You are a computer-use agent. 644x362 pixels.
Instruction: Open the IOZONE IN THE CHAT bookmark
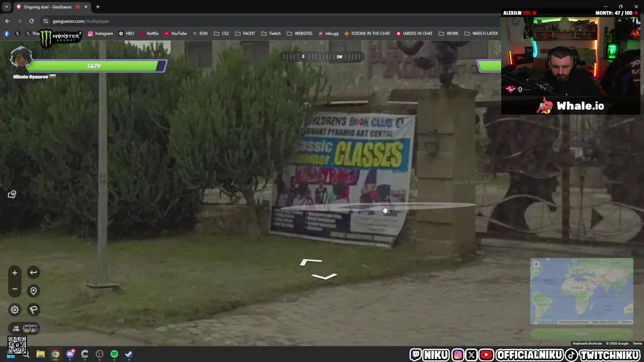[x=367, y=33]
